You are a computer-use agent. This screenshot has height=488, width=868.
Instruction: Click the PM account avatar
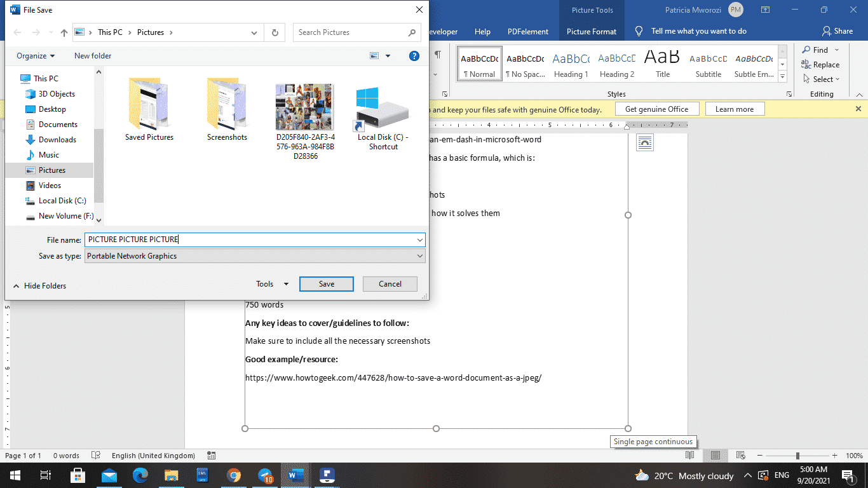pos(736,10)
